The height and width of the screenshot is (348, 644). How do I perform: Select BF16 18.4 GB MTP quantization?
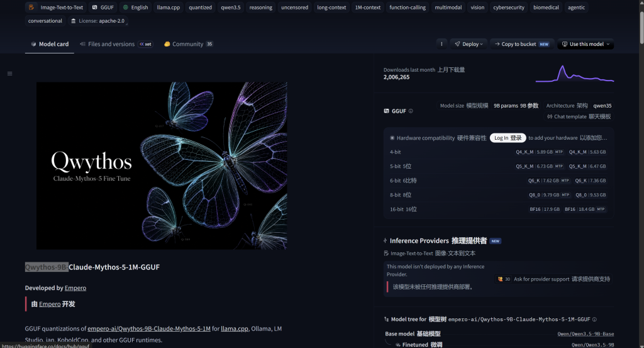(585, 210)
